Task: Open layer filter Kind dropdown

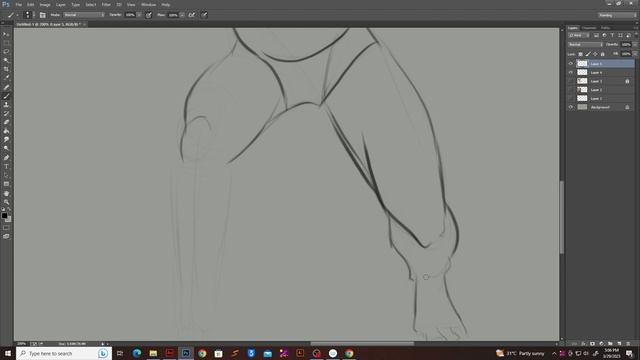Action: point(579,36)
